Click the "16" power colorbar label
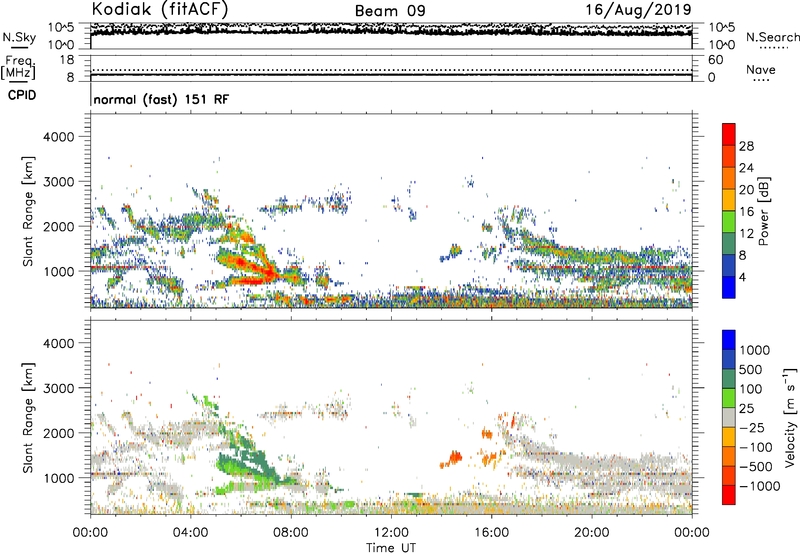This screenshot has height=554, width=800. point(746,212)
